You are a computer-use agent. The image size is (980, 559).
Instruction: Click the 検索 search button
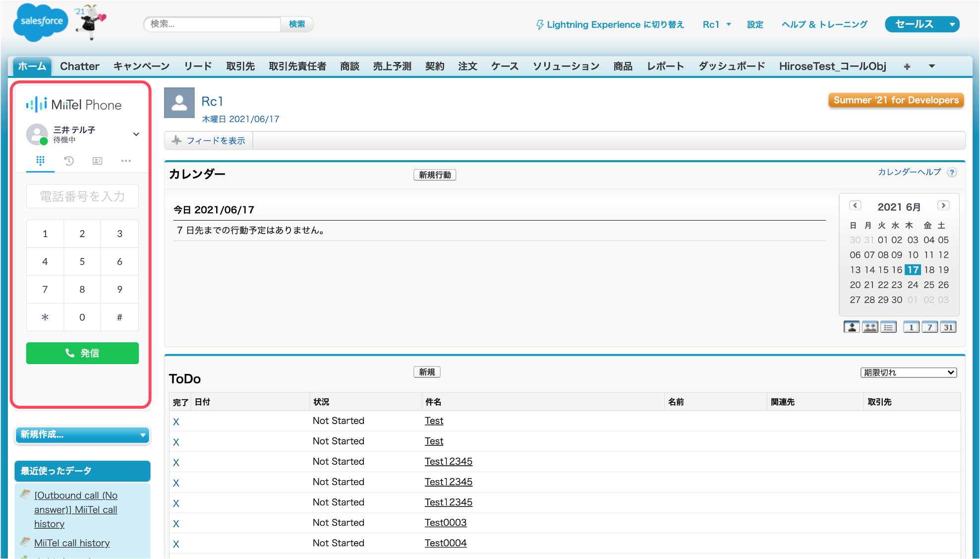pos(297,24)
